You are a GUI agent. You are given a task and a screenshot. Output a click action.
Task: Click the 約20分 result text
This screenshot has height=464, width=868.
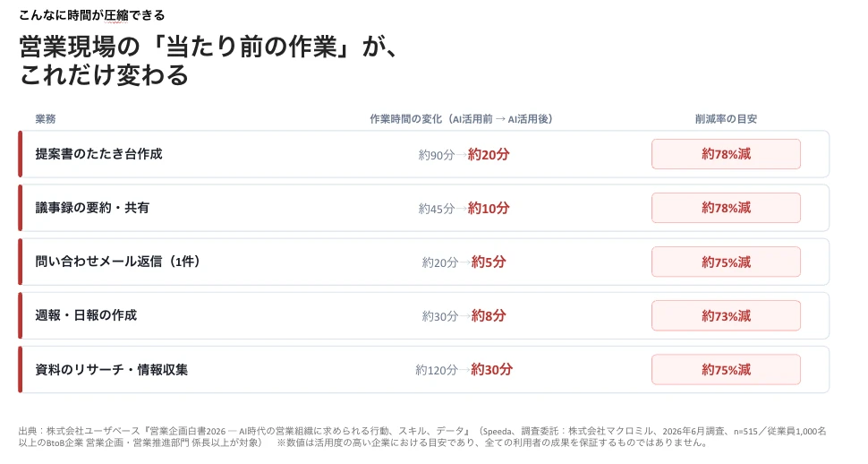(x=489, y=155)
